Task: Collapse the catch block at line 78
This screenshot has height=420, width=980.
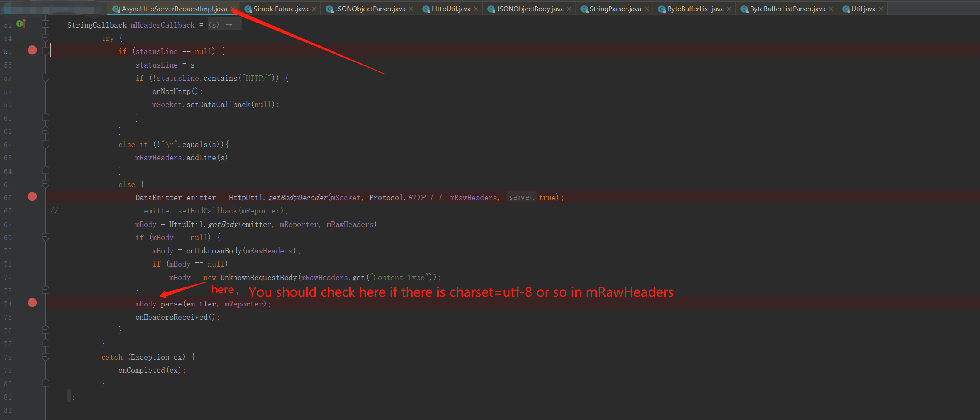Action: point(46,357)
